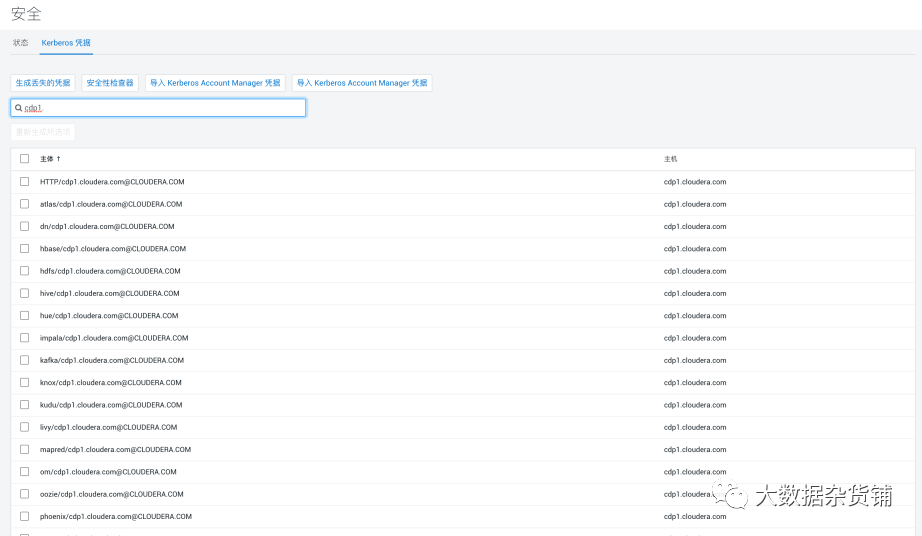Click principal mapred/cdp1.cloudera.com@CLOUDERA.COM
922x536 pixels.
(115, 450)
